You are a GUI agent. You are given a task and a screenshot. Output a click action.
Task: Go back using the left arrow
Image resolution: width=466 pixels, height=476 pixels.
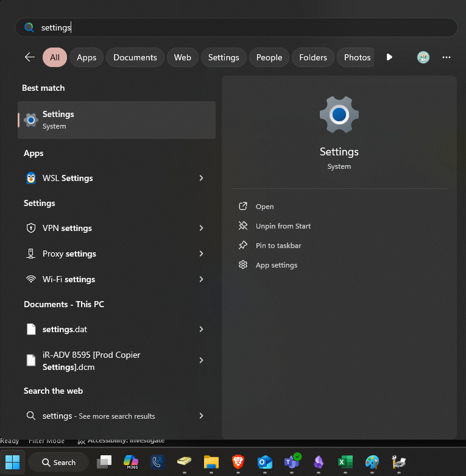[30, 57]
